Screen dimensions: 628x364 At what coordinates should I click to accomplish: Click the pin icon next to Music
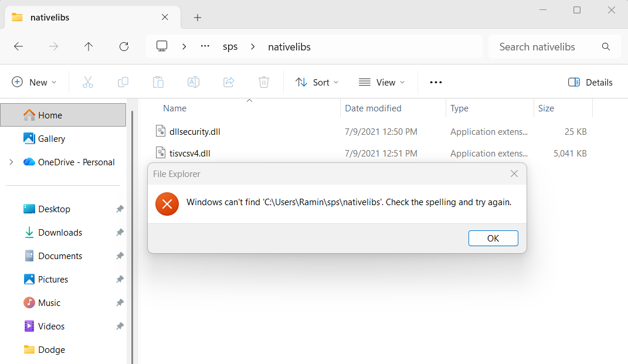point(120,302)
